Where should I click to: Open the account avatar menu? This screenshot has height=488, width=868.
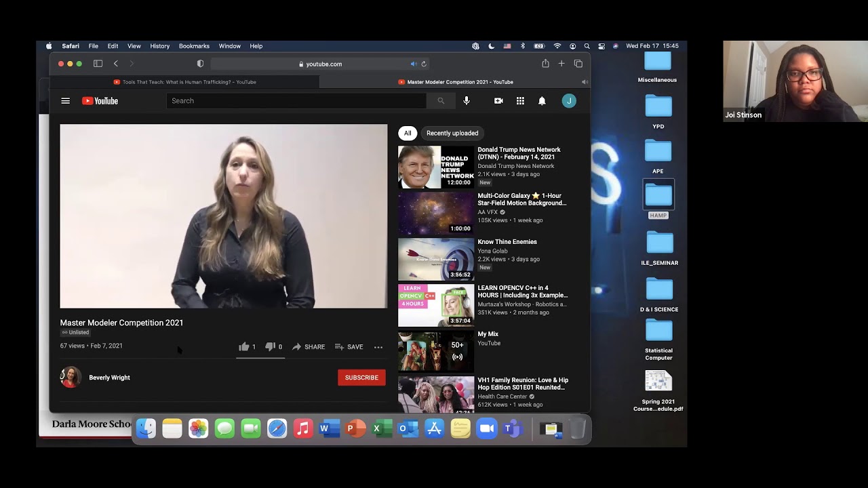(x=569, y=101)
